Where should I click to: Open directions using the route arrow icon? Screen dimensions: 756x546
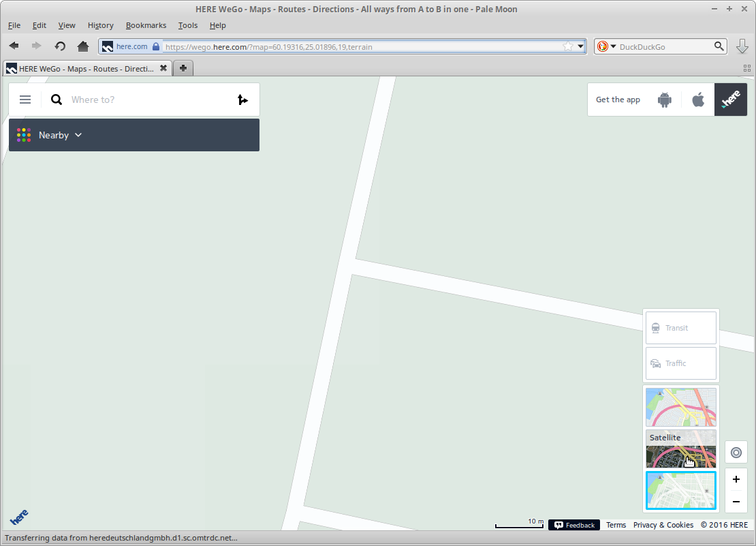242,100
